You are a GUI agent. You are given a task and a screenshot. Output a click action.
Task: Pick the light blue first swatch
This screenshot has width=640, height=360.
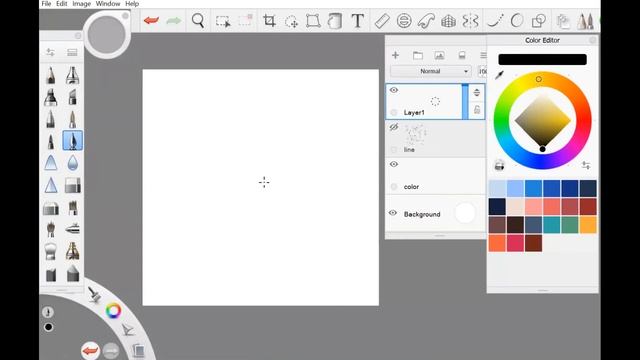click(497, 189)
